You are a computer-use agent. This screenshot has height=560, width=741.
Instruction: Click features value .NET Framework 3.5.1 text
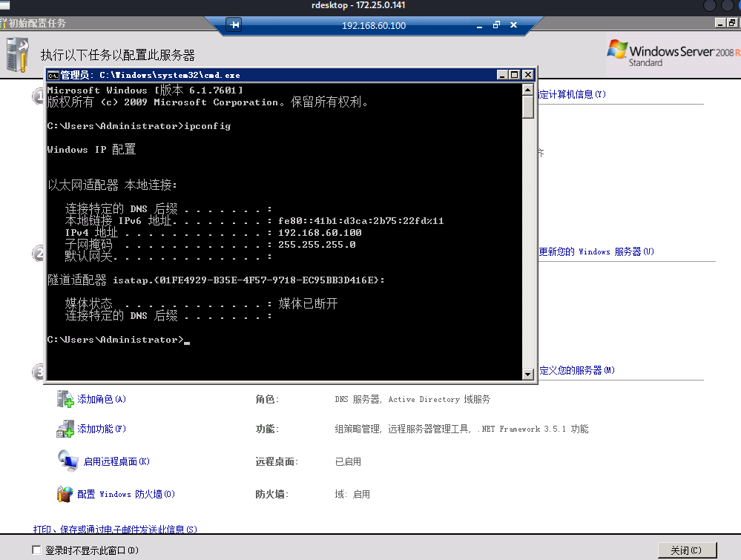click(535, 429)
